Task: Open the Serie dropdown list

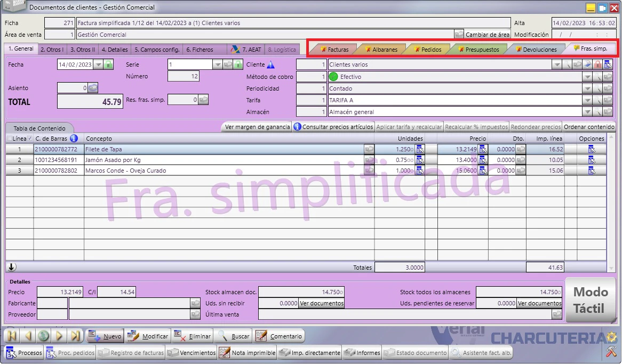Action: click(218, 64)
